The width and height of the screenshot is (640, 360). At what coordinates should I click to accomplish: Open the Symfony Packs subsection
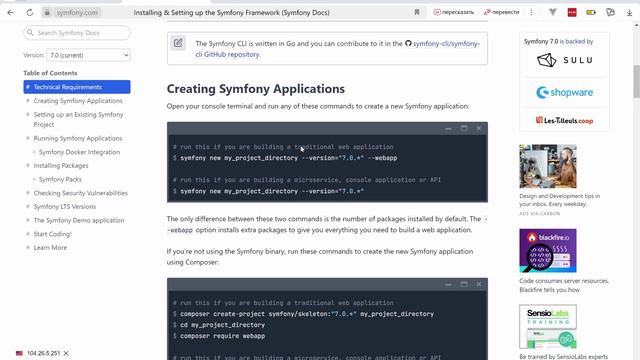click(60, 179)
